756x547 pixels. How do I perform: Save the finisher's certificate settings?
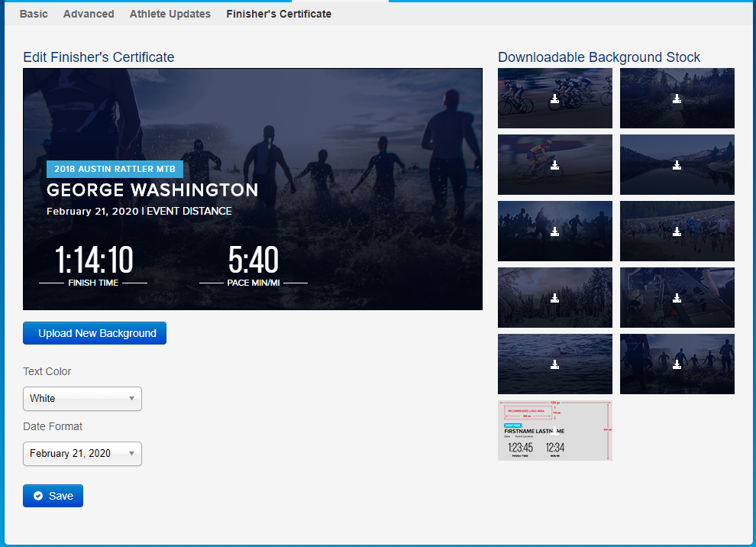(x=53, y=496)
